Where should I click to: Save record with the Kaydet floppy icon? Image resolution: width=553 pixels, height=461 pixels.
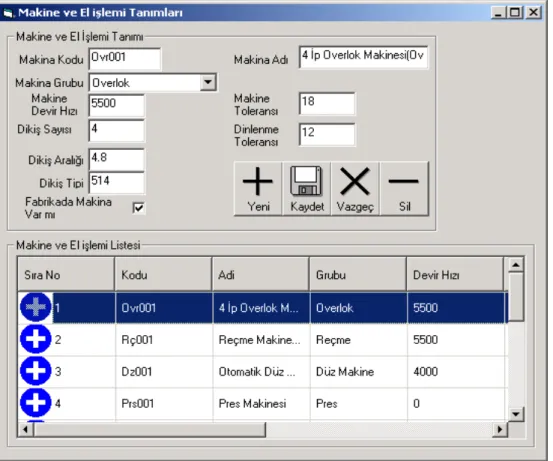click(x=306, y=189)
